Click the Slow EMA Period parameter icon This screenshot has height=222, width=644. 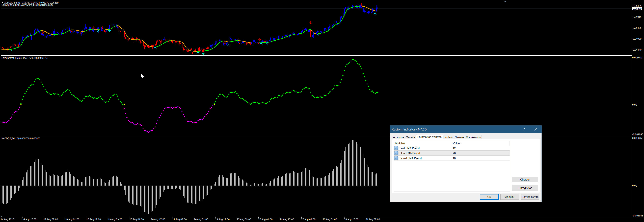tap(396, 153)
